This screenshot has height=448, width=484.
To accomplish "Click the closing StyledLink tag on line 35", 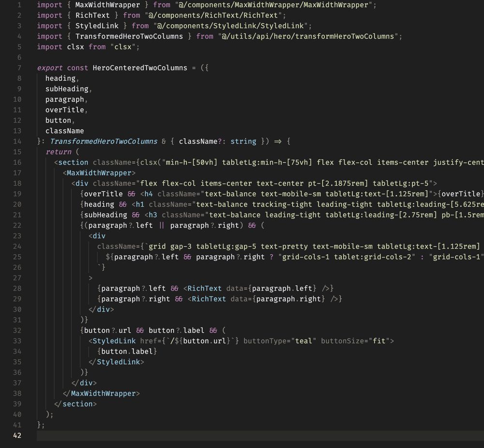I will [116, 362].
